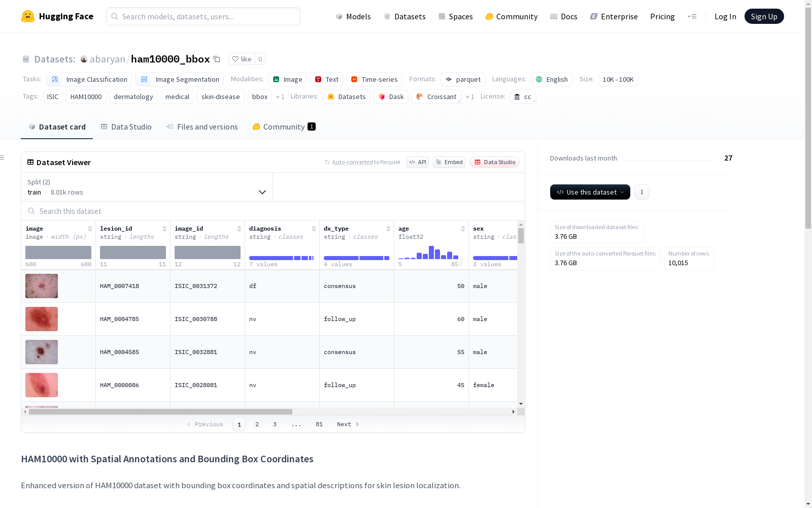This screenshot has height=508, width=812.
Task: Click the Image Segmentation task tag
Action: pos(179,79)
